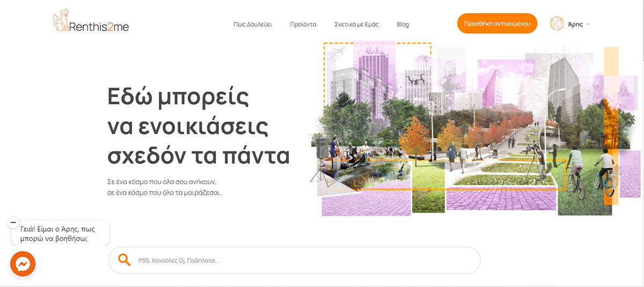Click the cat icon in the Renthis2me logo
The width and height of the screenshot is (644, 287).
point(60,21)
